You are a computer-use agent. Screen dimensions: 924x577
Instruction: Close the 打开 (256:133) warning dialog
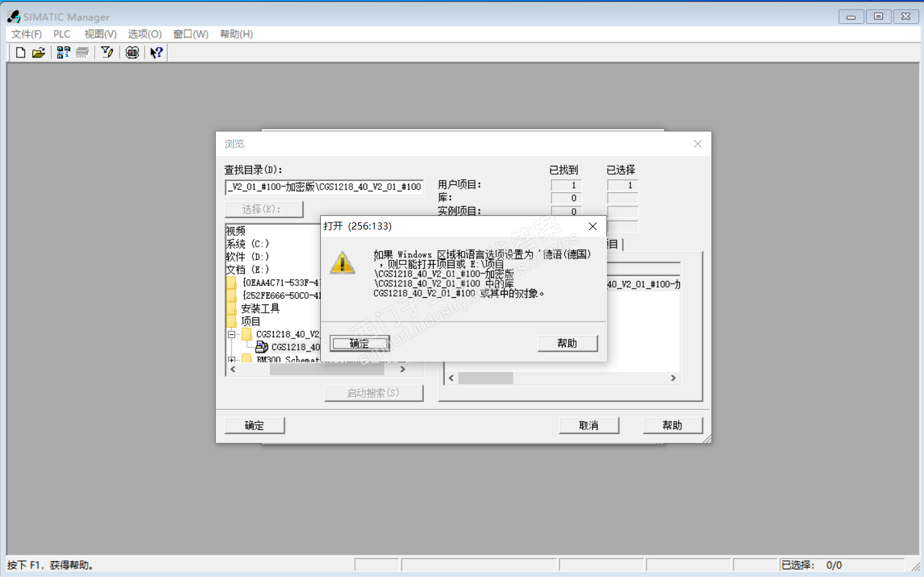pos(593,226)
